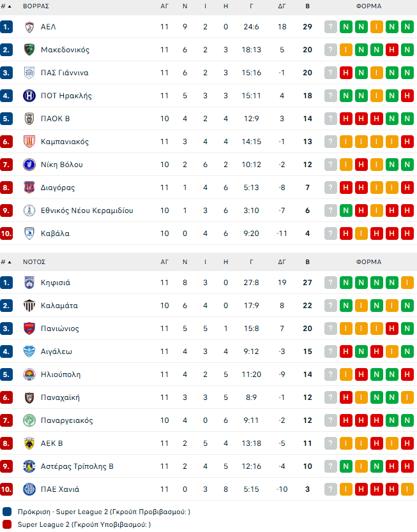
Task: Click Καβάλα's most recent form result badge
Action: (407, 233)
